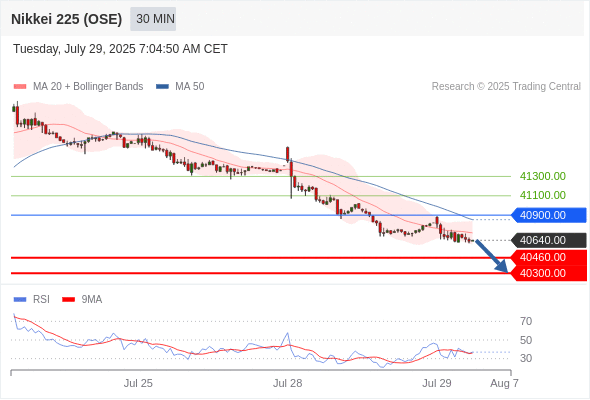Click the Research © 2025 Trading Central credit
This screenshot has height=400, width=590.
pyautogui.click(x=506, y=87)
